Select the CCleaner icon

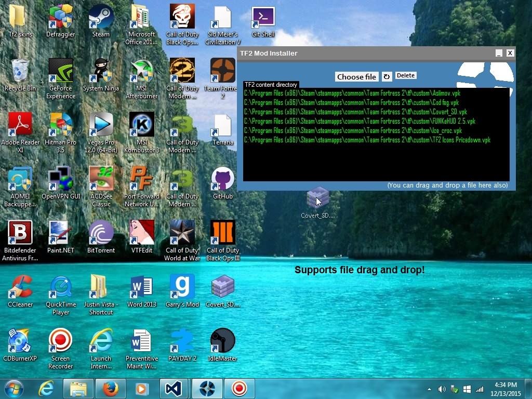coord(20,291)
